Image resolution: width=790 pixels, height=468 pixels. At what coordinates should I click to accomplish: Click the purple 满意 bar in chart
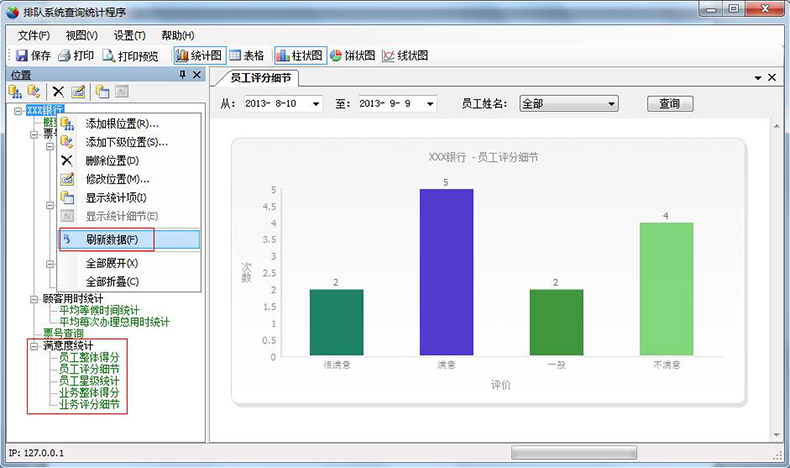pyautogui.click(x=446, y=272)
